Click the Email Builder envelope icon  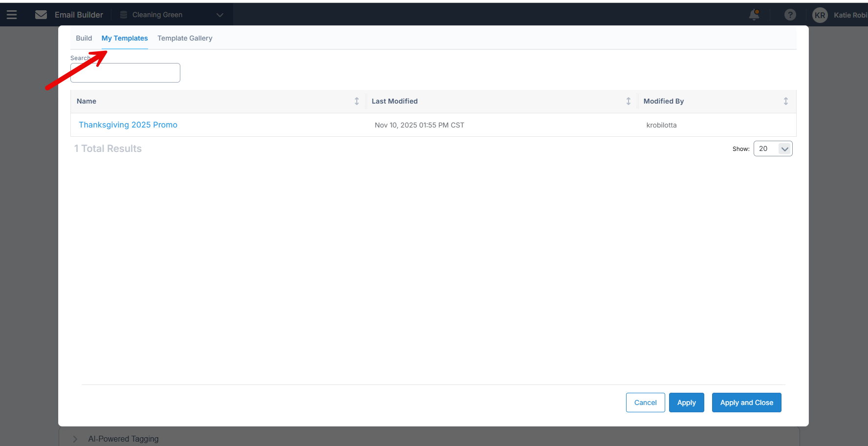click(x=41, y=15)
